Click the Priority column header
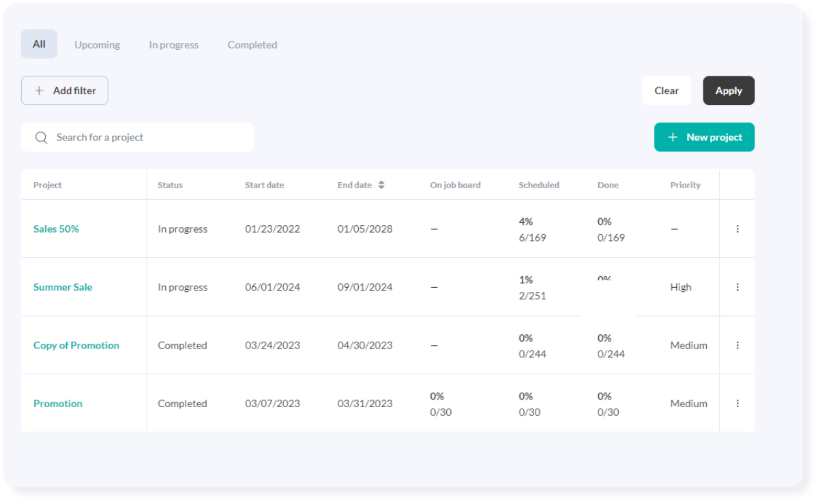Screen dimensions: 820x504 pos(686,185)
